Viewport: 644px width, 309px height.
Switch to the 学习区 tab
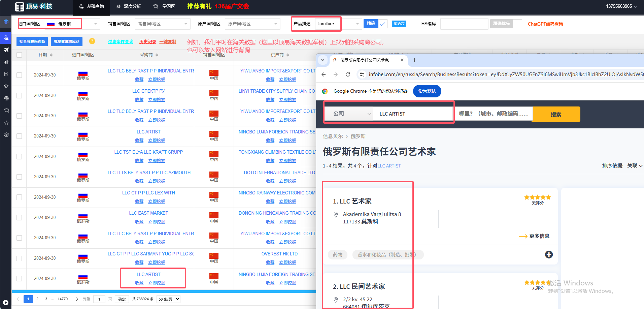click(x=164, y=6)
